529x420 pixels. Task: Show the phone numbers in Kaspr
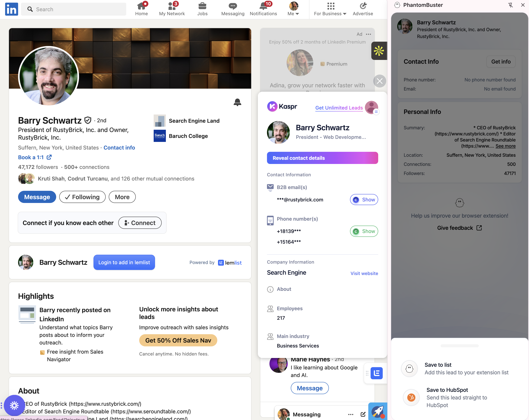(x=364, y=231)
